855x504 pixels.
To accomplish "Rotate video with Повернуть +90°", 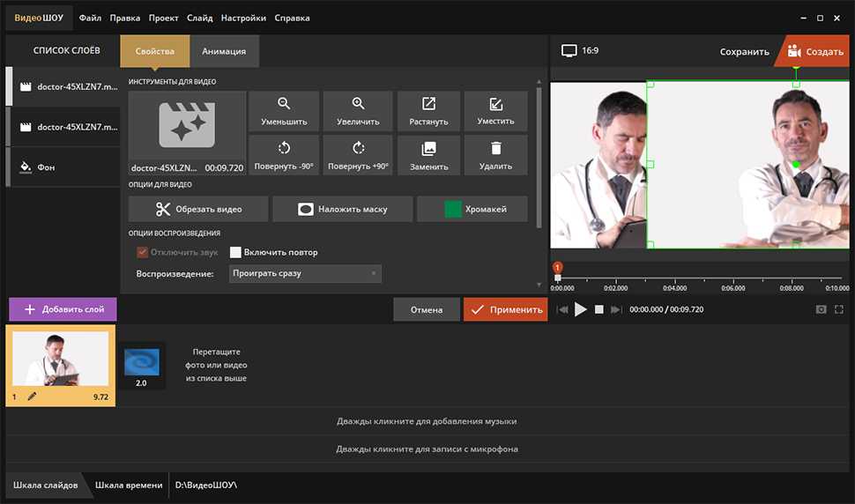I will coord(358,155).
